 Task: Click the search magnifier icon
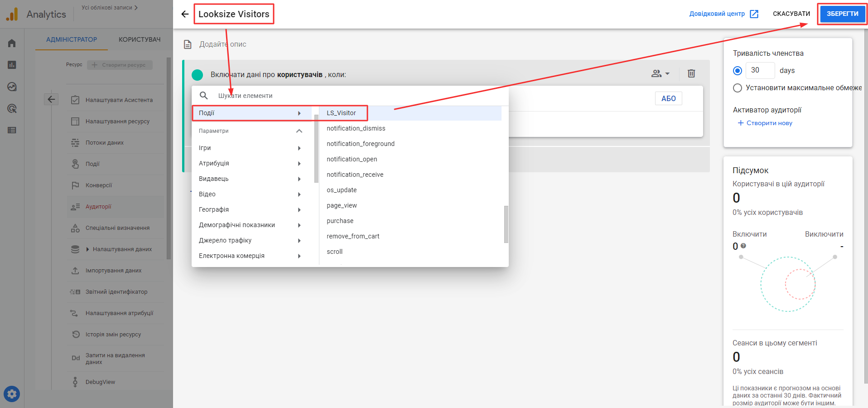tap(204, 96)
